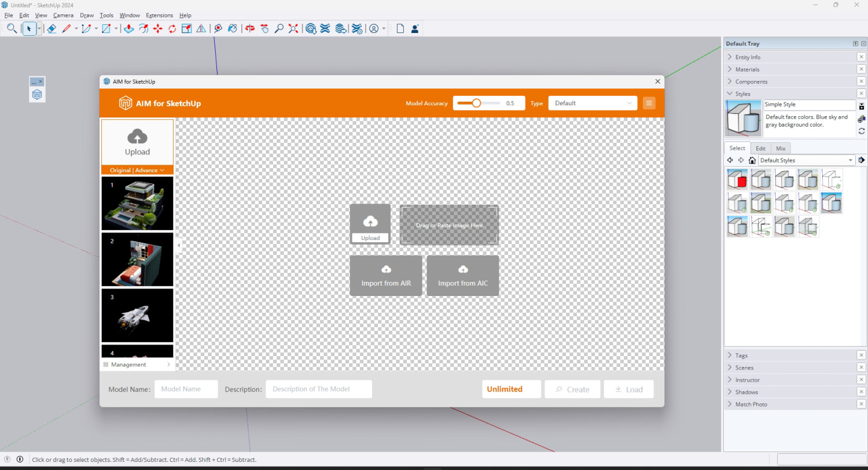Viewport: 868px width, 470px height.
Task: Collapse the AIM thumbnail sidebar handle
Action: tap(179, 245)
